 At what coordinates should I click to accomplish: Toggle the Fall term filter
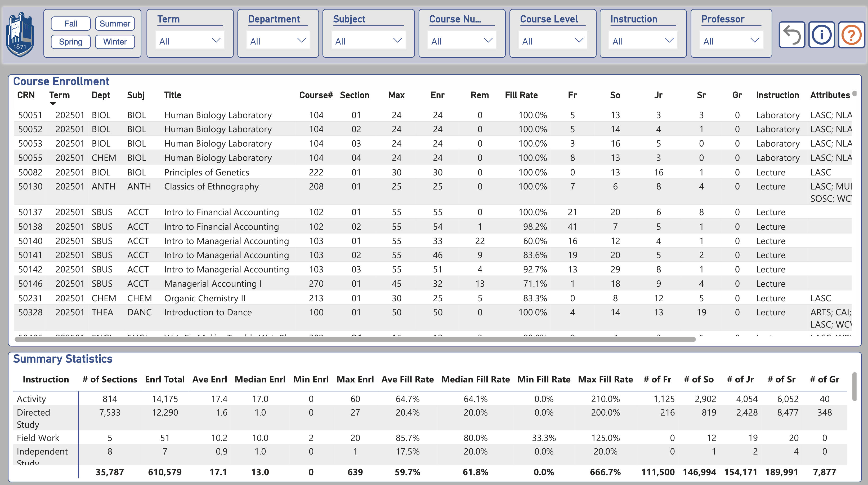point(70,24)
